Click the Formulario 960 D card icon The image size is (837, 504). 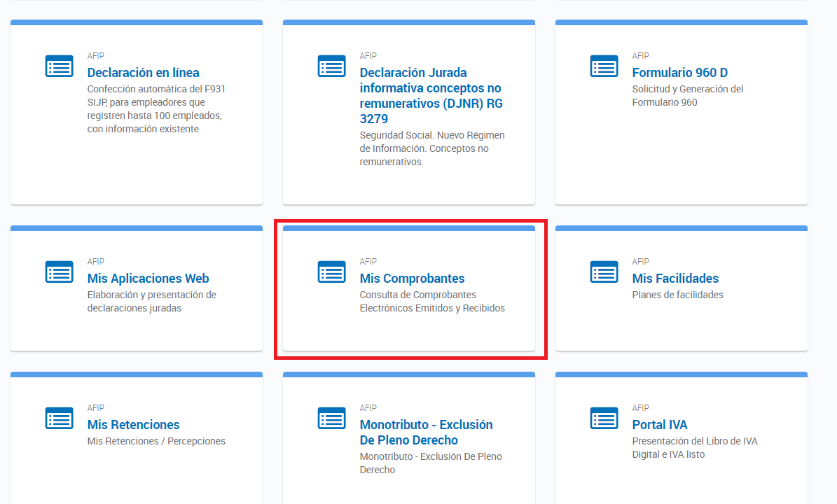(604, 66)
